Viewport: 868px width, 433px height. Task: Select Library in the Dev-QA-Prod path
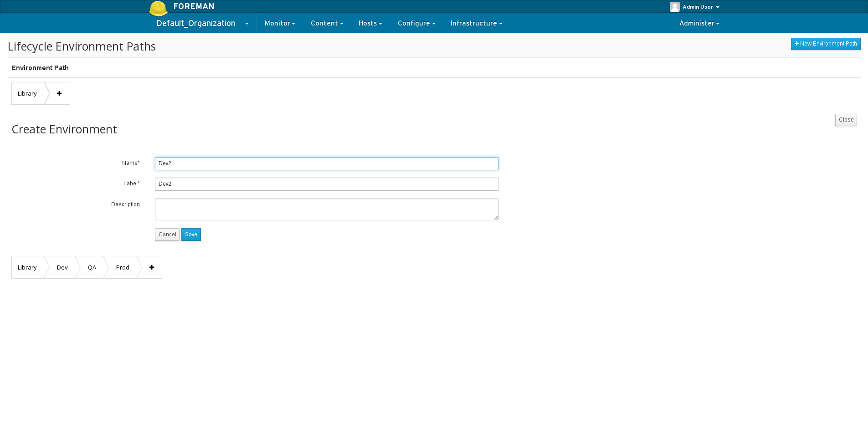click(x=27, y=267)
